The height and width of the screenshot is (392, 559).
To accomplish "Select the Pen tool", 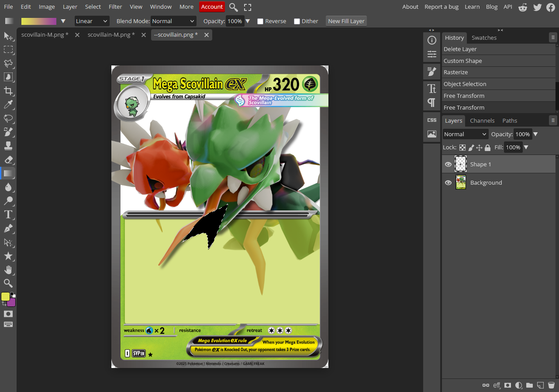I will [x=8, y=228].
